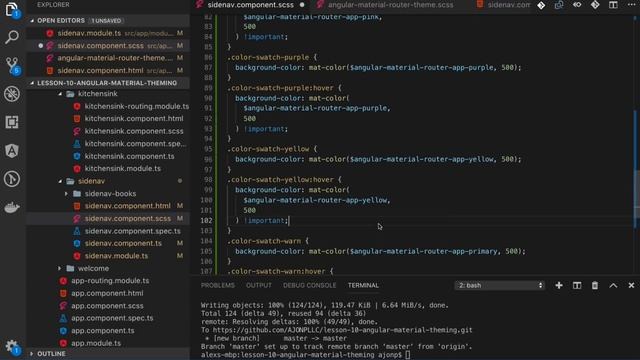
Task: Place cursor in terminal prompt line
Action: (305, 355)
